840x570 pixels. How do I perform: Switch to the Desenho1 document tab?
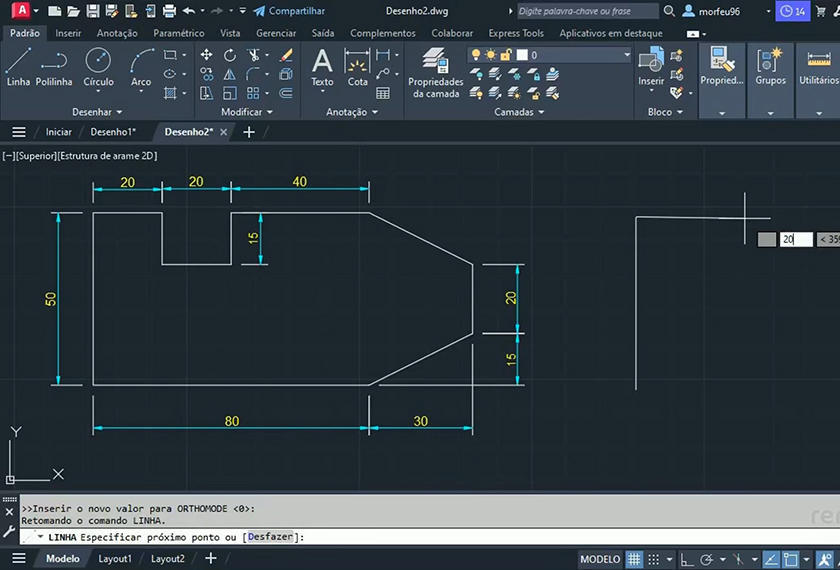pyautogui.click(x=112, y=132)
